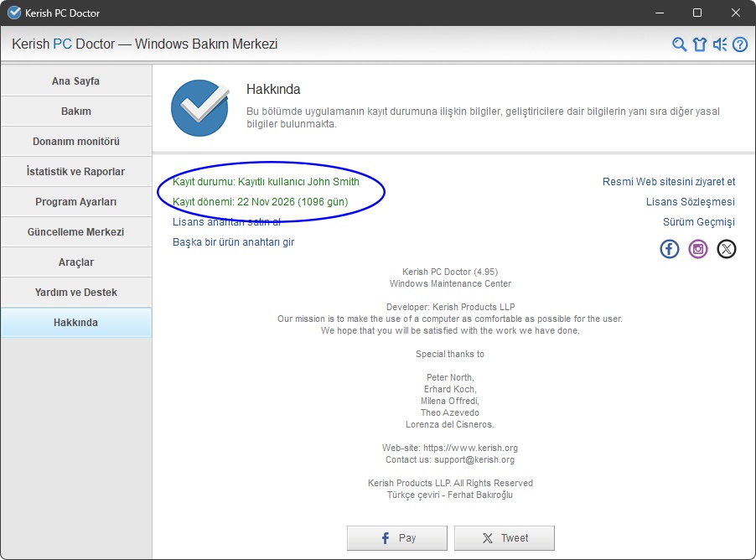Go to Ana Sayfa tab
The height and width of the screenshot is (560, 756).
pyautogui.click(x=76, y=81)
